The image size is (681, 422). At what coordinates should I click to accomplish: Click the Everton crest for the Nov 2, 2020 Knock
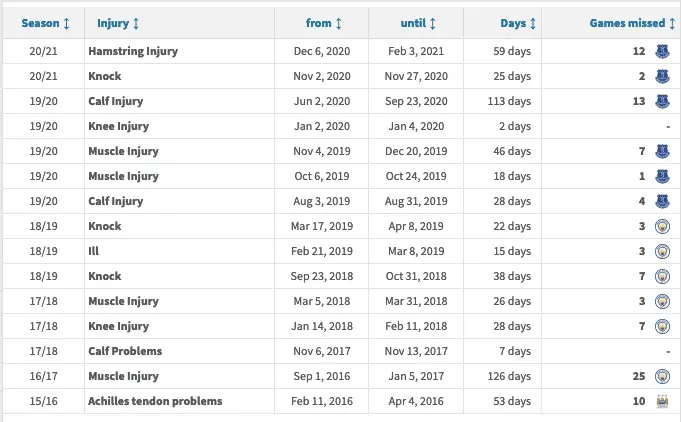coord(661,76)
